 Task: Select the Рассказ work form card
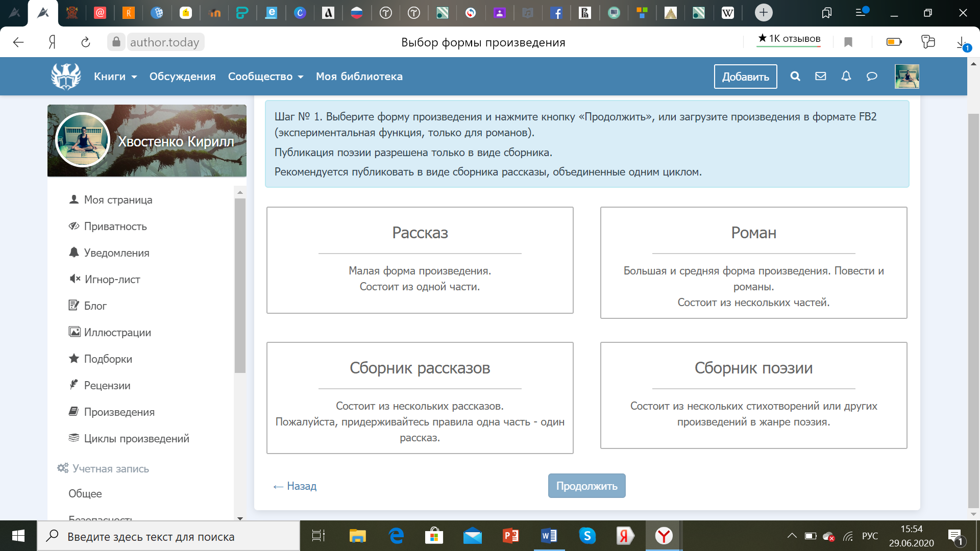[x=420, y=260]
